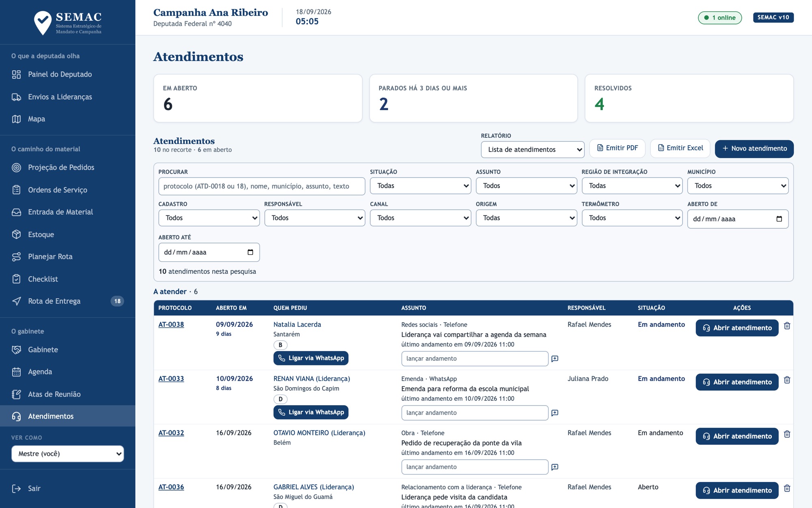Click Emitir PDF button

point(617,148)
